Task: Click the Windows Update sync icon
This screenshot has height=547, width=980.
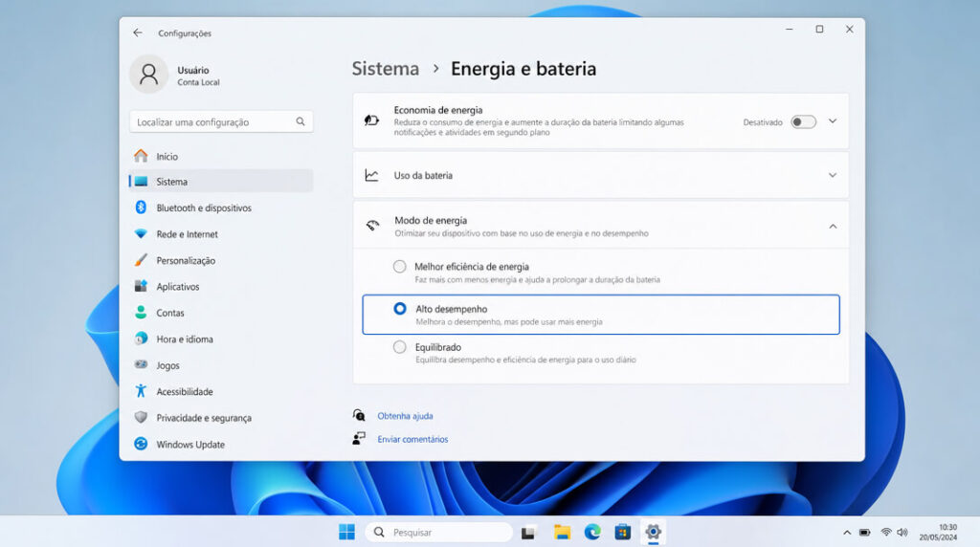Action: click(142, 444)
